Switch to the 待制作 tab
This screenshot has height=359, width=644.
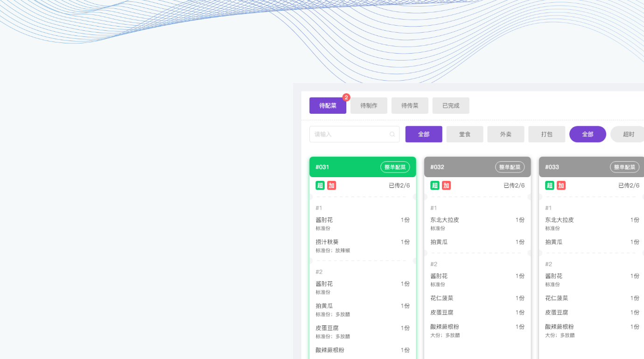click(369, 106)
